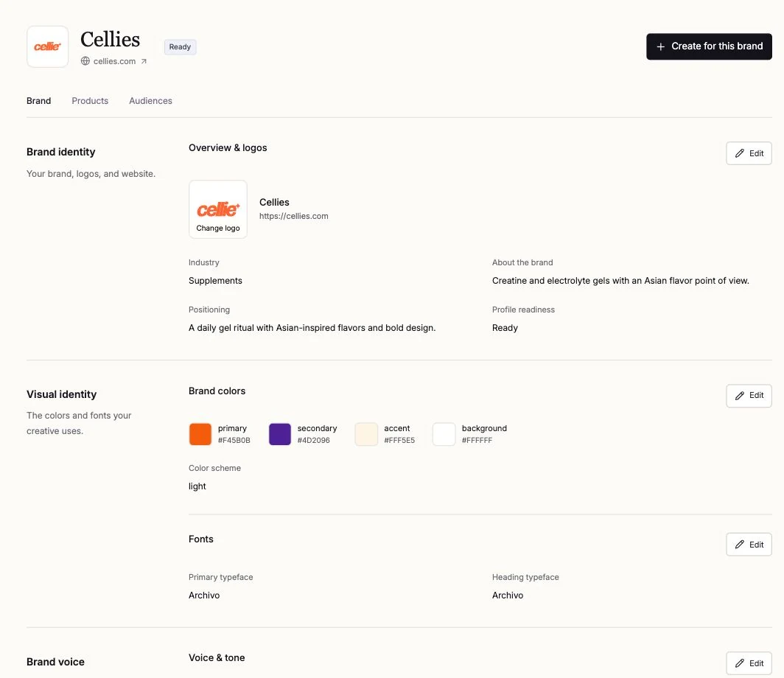Edit the Voice & tone section
The width and height of the screenshot is (784, 678).
tap(749, 663)
